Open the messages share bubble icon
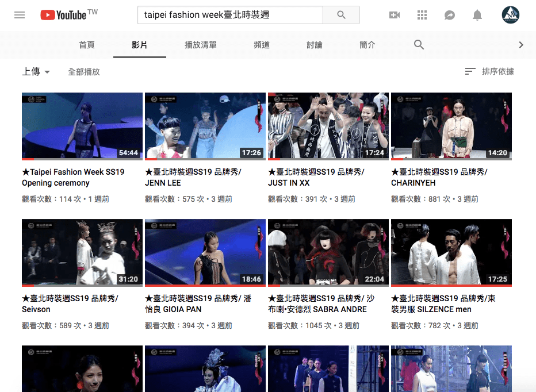Image resolution: width=536 pixels, height=392 pixels. pyautogui.click(x=450, y=15)
